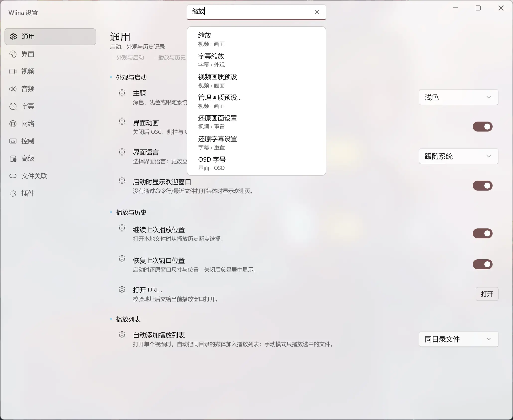The height and width of the screenshot is (420, 513).
Task: Click the 播放与历史 section heading
Action: pyautogui.click(x=131, y=212)
